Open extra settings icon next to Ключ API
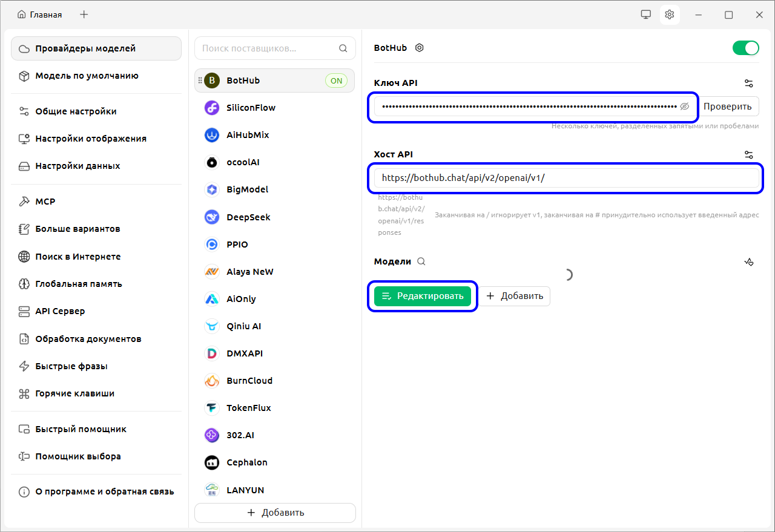Image resolution: width=775 pixels, height=532 pixels. tap(749, 83)
